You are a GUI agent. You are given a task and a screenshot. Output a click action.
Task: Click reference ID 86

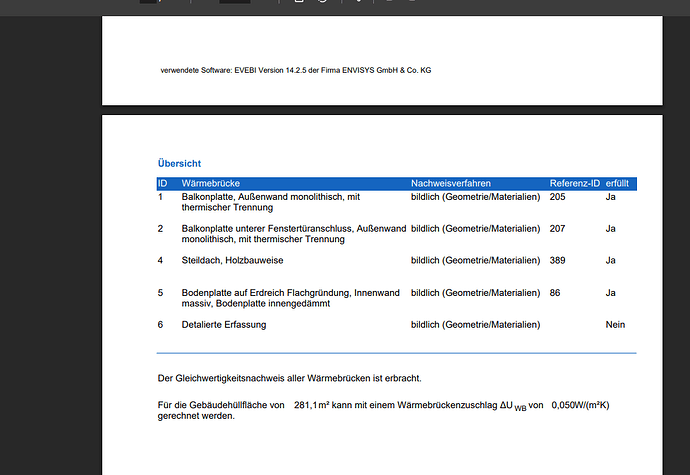click(x=554, y=293)
